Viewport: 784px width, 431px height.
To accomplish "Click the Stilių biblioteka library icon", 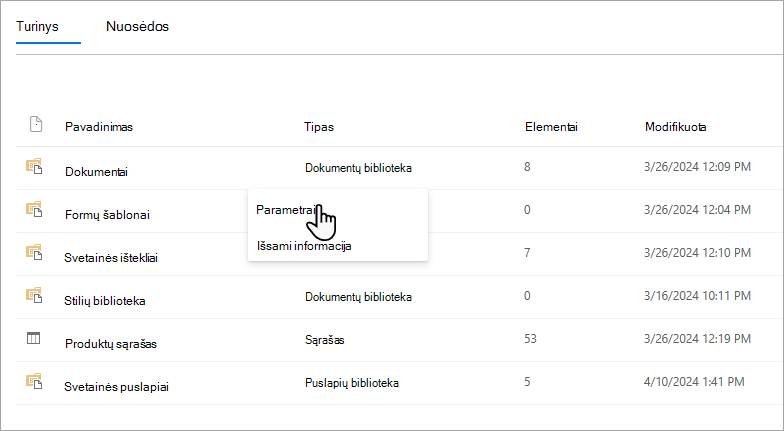I will pos(34,296).
